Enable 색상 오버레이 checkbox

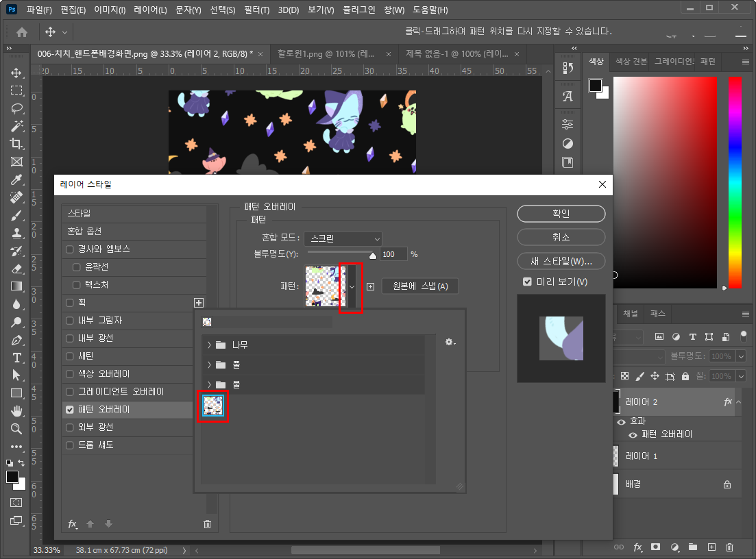70,374
